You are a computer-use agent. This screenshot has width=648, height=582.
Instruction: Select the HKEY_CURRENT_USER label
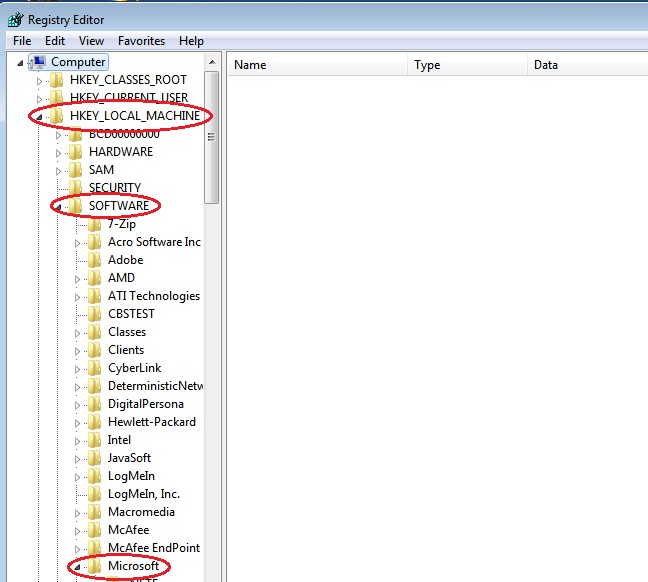pos(129,98)
